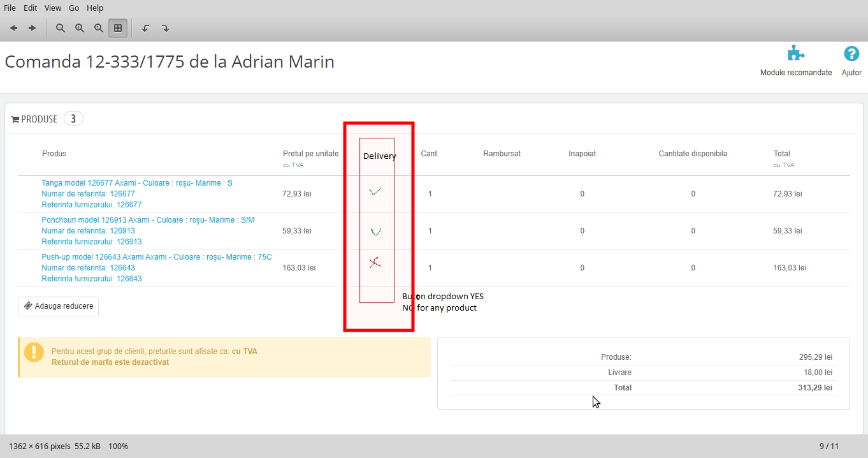This screenshot has height=458, width=868.
Task: Click the 'Rambursat' column header
Action: coord(502,154)
